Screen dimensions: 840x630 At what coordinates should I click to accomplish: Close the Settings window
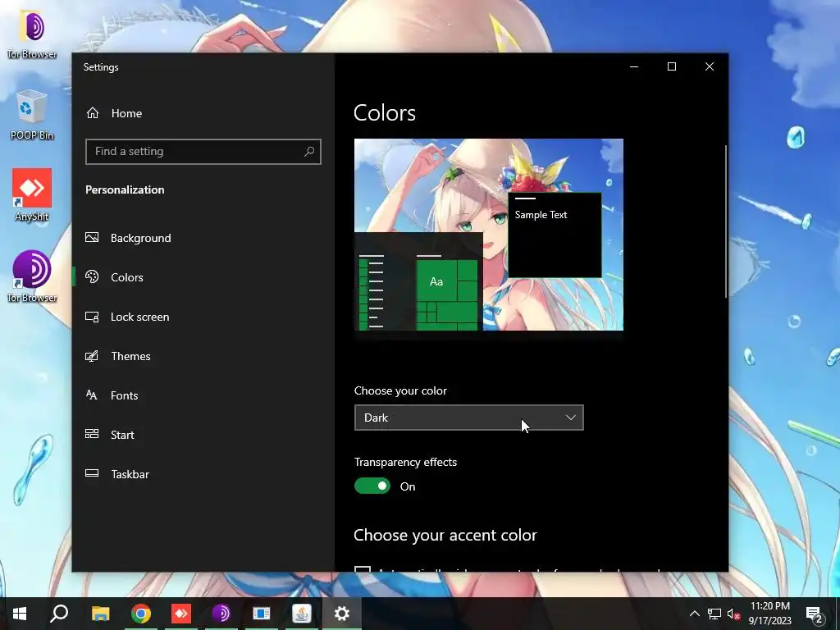click(x=710, y=66)
